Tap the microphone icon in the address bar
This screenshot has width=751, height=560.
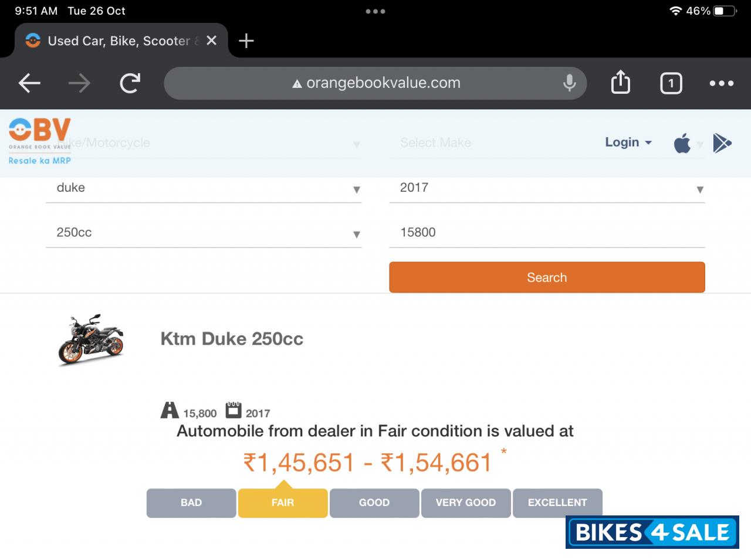567,83
